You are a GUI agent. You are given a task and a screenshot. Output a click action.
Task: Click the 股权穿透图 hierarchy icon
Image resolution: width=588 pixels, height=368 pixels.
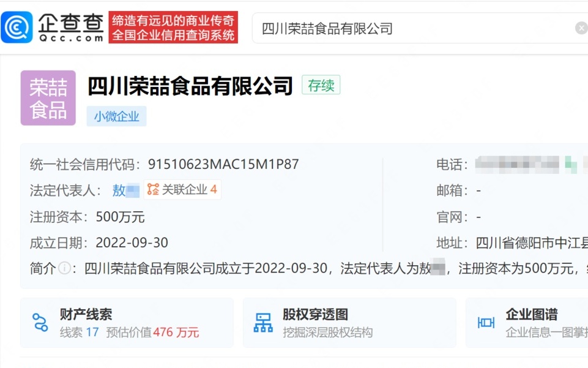(x=263, y=323)
